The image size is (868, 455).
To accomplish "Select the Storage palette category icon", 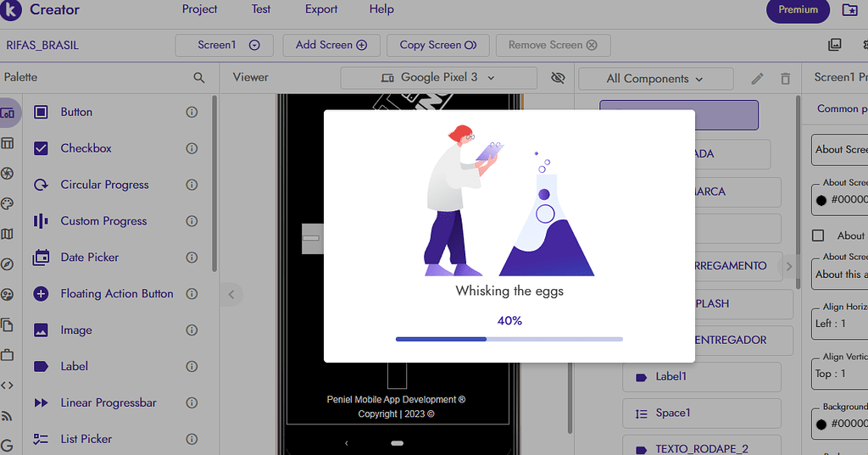I will click(7, 325).
